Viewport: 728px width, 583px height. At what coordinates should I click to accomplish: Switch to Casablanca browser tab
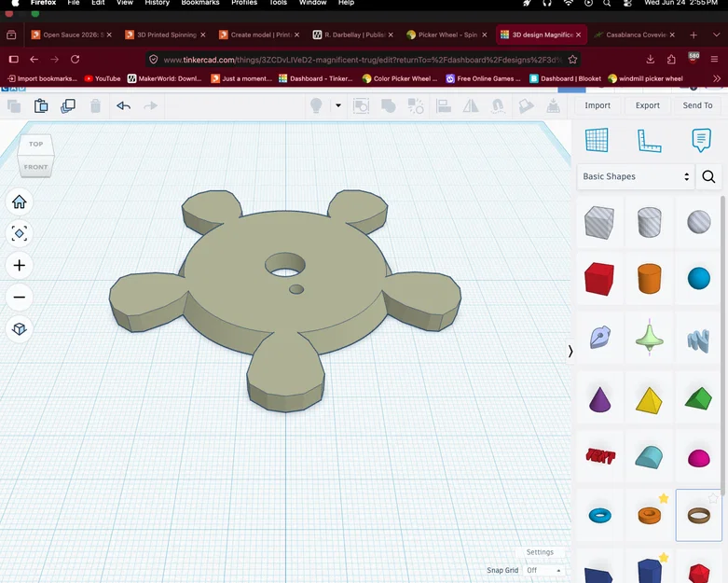pos(635,35)
